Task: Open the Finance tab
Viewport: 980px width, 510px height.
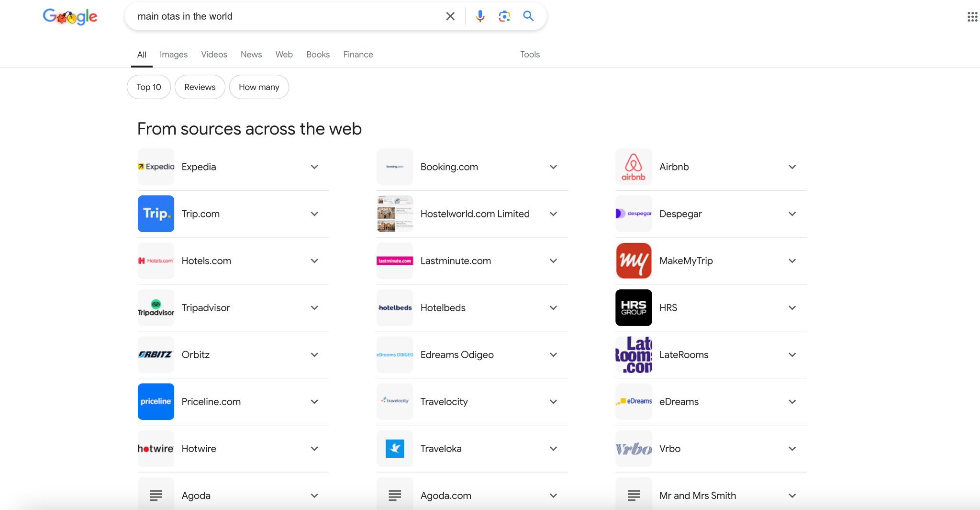Action: [x=358, y=55]
